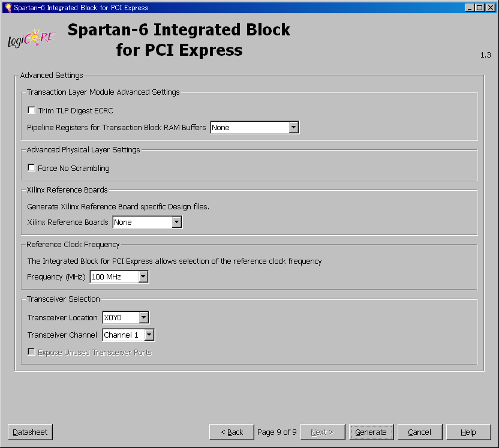Go to previous page with Back button
The width and height of the screenshot is (499, 448).
tap(232, 432)
